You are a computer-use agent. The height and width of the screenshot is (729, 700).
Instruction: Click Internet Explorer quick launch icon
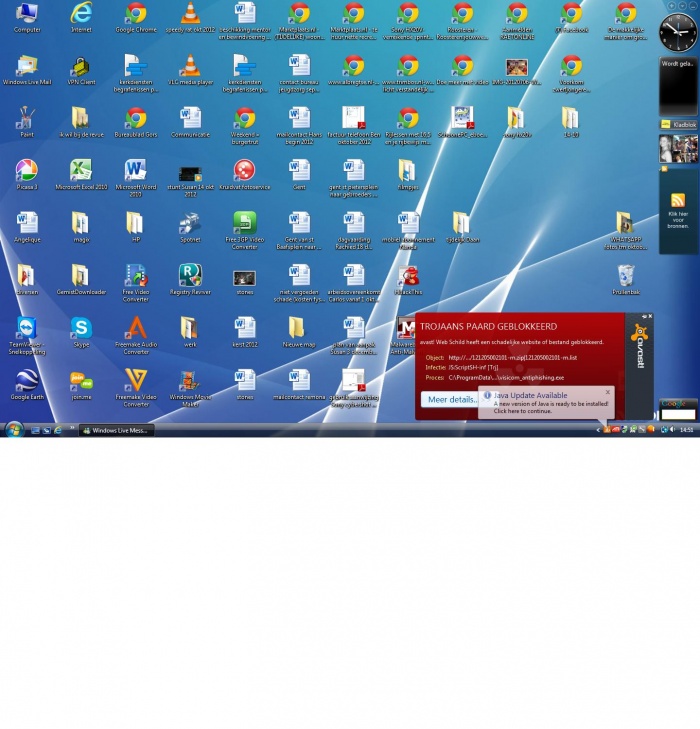click(58, 431)
